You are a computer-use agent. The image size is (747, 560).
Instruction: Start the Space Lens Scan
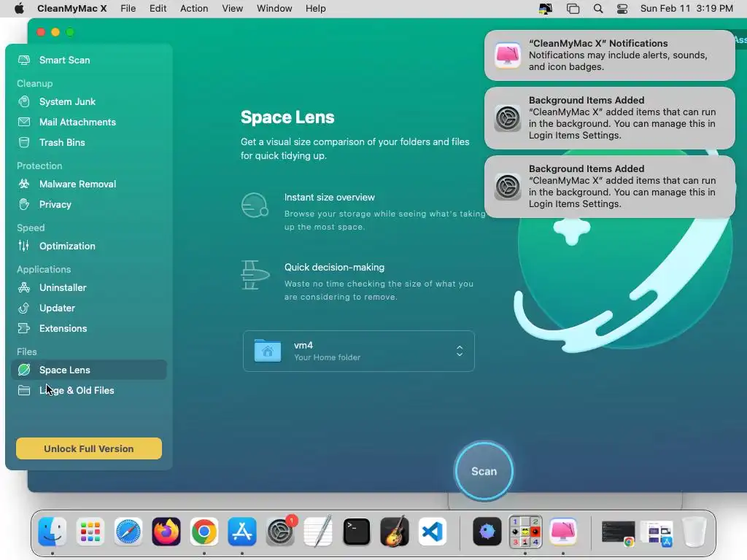tap(484, 471)
